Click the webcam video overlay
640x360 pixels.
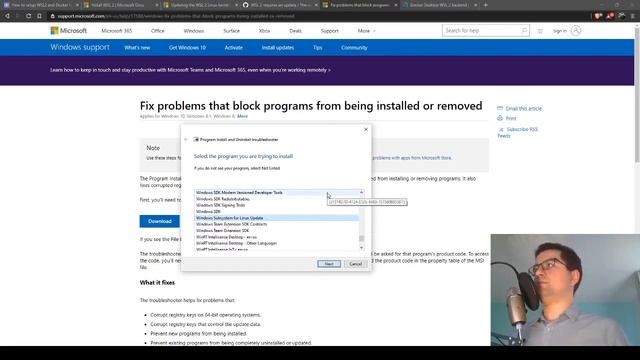(x=565, y=290)
